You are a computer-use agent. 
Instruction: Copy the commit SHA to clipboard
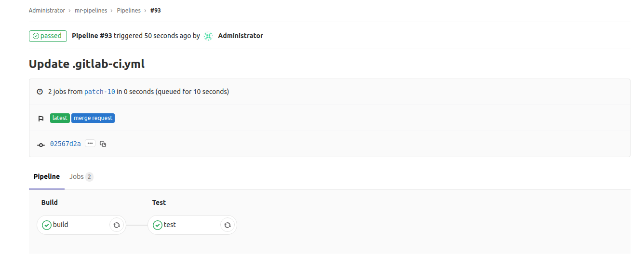pyautogui.click(x=103, y=144)
